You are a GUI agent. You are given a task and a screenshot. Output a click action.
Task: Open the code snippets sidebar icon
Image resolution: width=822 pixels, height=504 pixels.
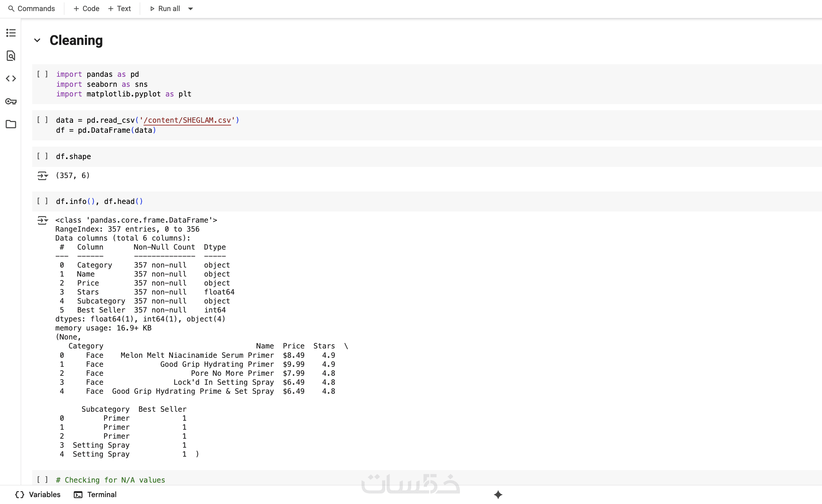(11, 78)
